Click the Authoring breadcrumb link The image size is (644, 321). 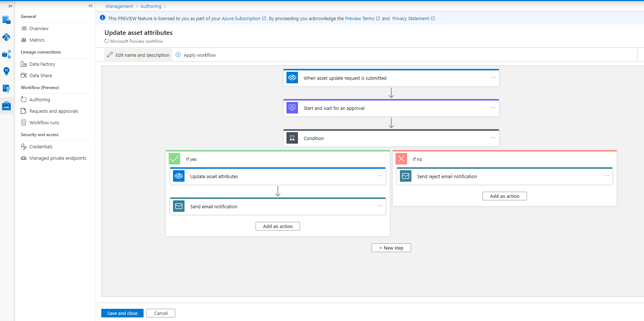151,6
